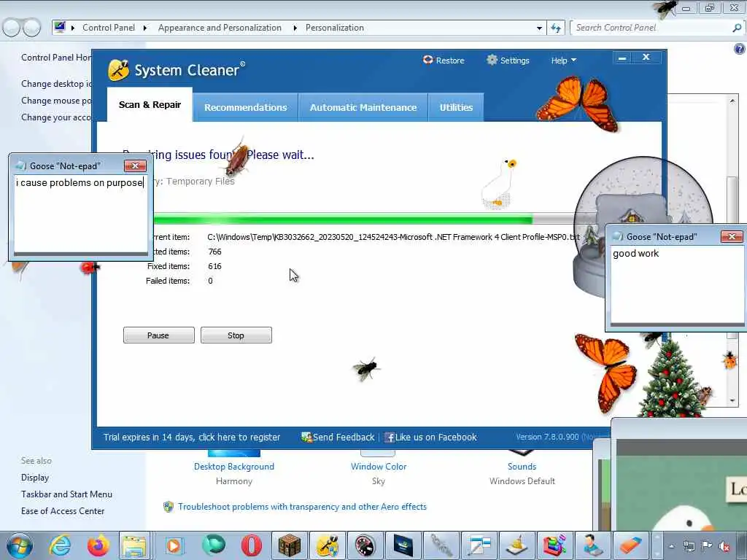Screen dimensions: 747x560
Task: Click the muted volume tray icon
Action: tap(724, 546)
